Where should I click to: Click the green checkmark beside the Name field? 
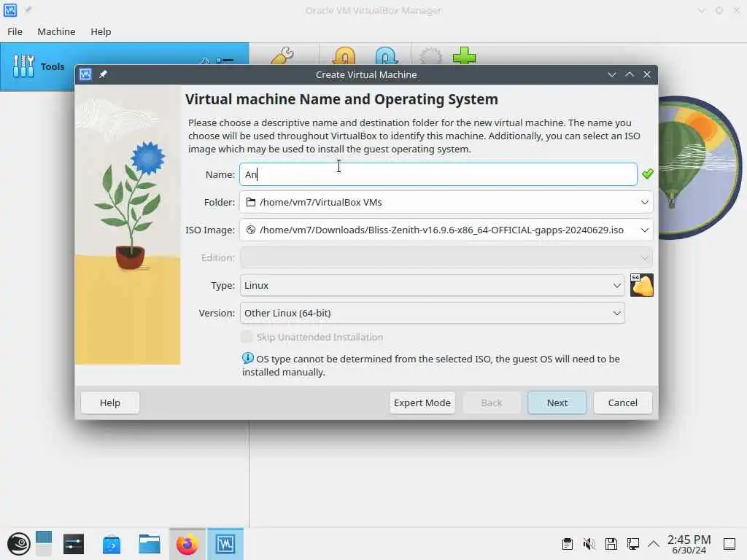[648, 174]
